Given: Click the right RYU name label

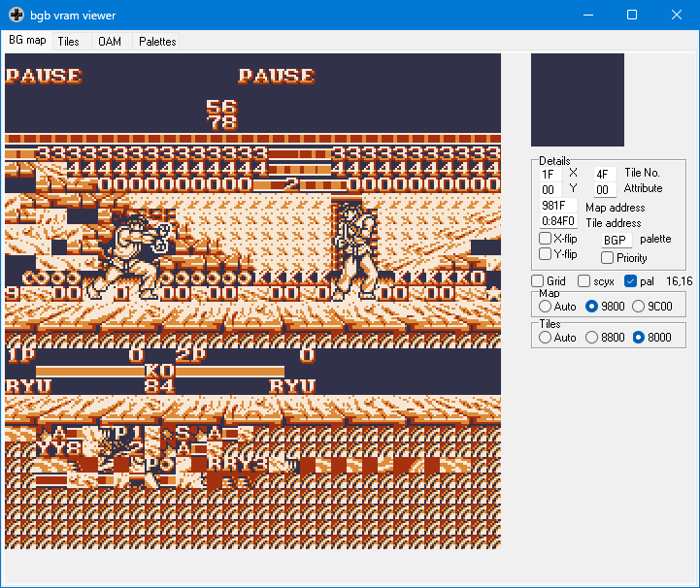Looking at the screenshot, I should 292,386.
